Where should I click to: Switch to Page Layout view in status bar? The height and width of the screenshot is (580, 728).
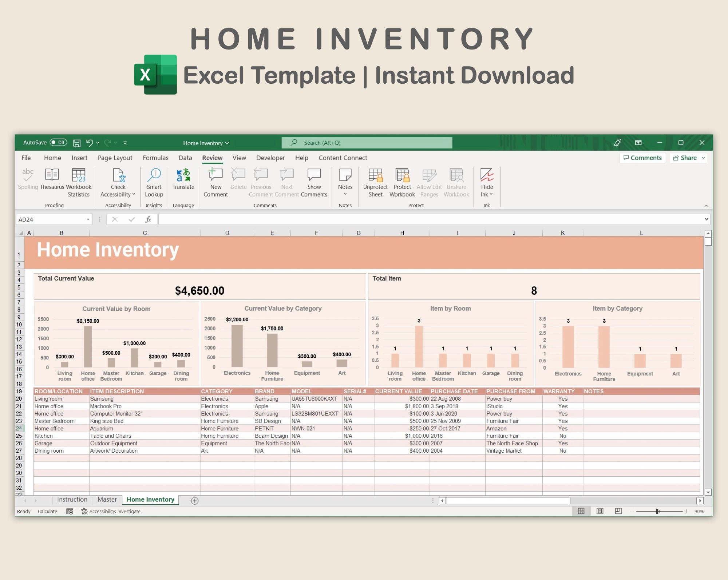tap(600, 511)
